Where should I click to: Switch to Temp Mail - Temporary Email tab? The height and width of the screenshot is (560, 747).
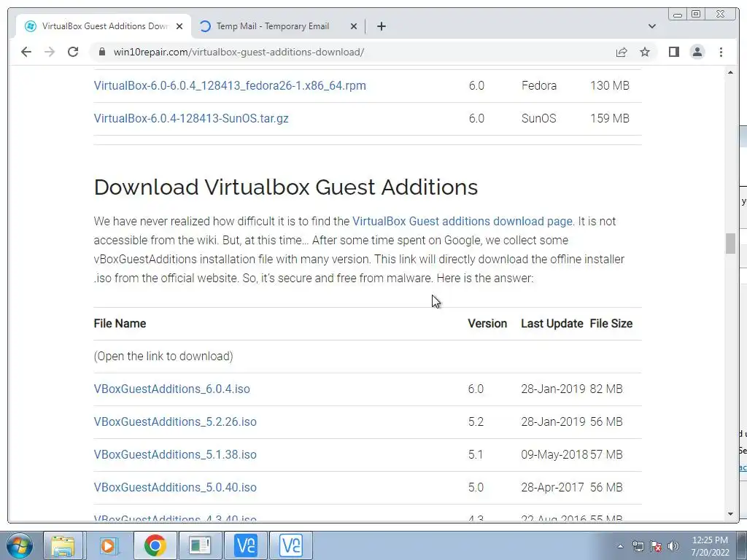pyautogui.click(x=278, y=26)
